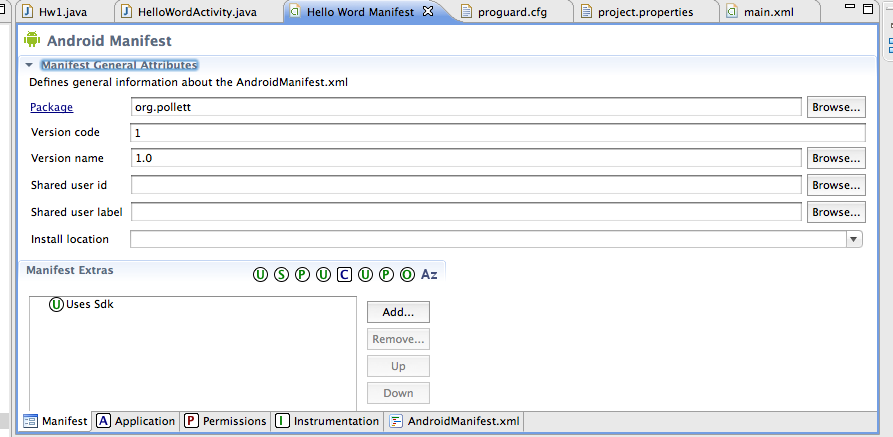Toggle the U filter icon left of S

[260, 275]
